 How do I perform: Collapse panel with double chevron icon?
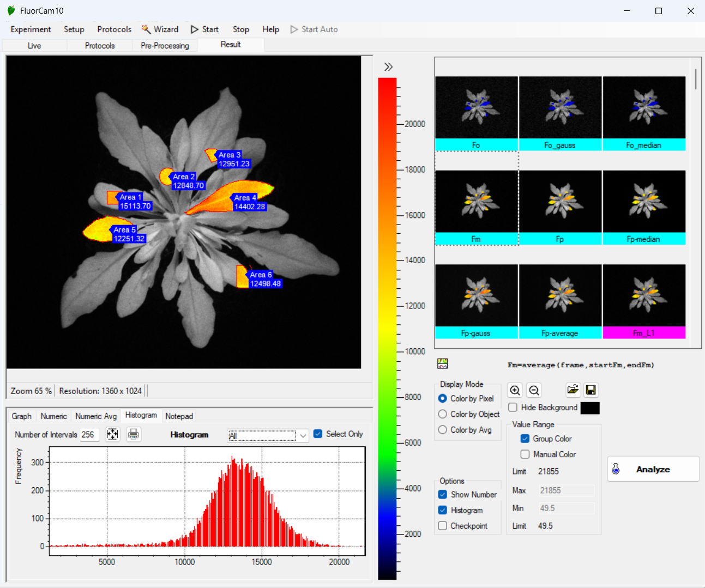tap(388, 67)
